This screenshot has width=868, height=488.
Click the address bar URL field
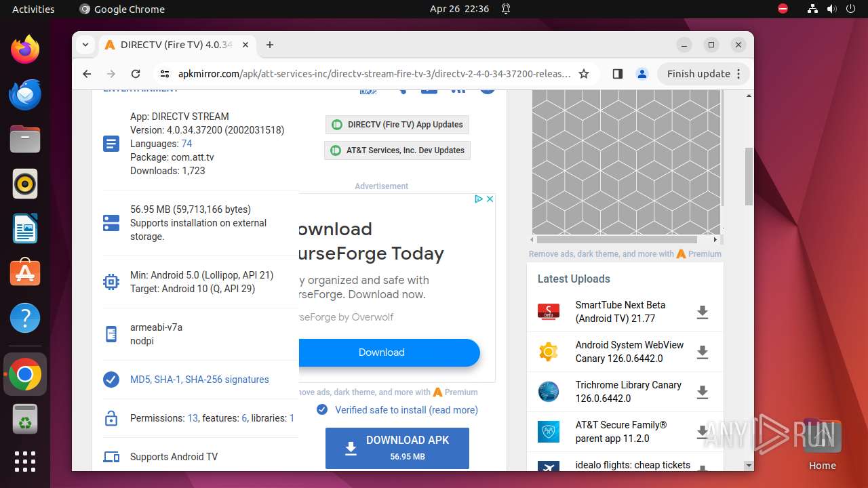[x=374, y=74]
